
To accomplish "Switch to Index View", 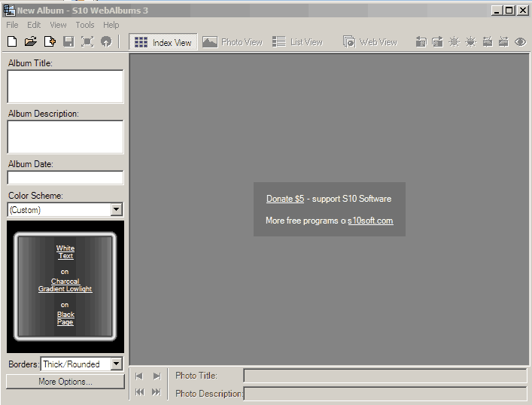I will (x=163, y=43).
